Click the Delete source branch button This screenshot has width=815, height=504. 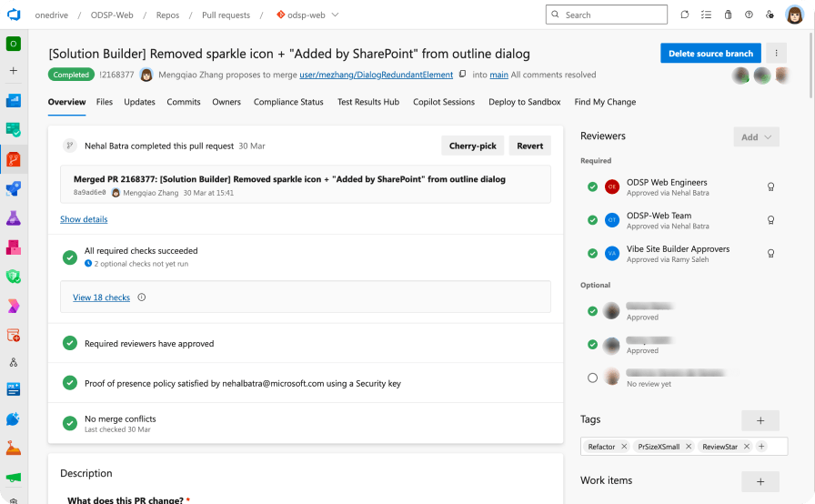(710, 53)
